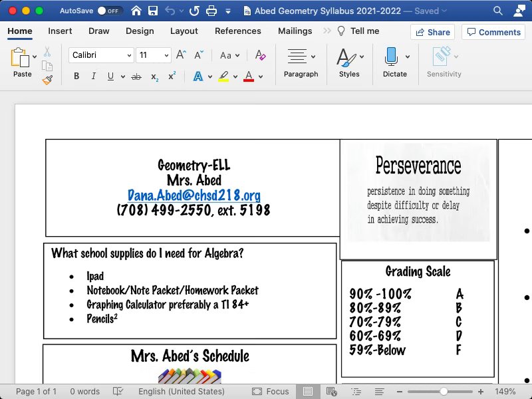Expand Paste options arrow
The image size is (532, 399).
(35, 57)
